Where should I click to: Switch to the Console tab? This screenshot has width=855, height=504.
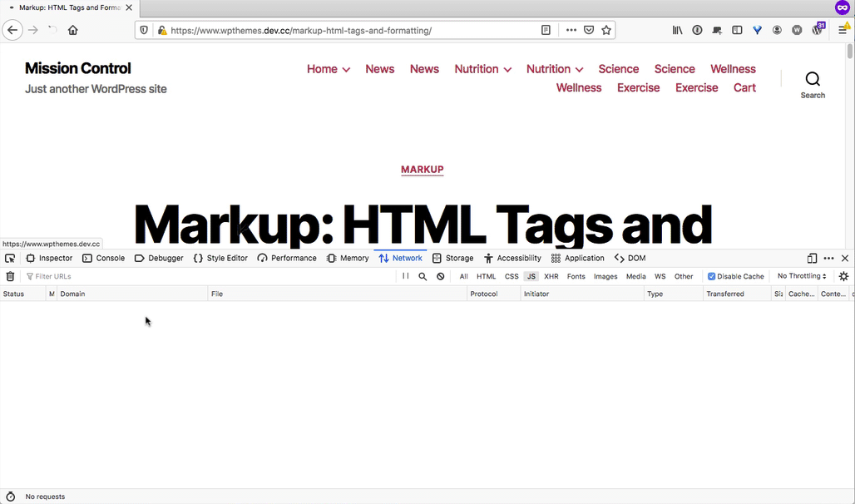point(103,259)
